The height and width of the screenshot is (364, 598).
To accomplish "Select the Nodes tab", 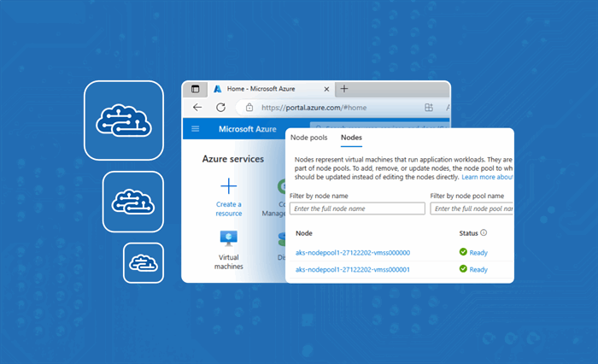I will 351,138.
